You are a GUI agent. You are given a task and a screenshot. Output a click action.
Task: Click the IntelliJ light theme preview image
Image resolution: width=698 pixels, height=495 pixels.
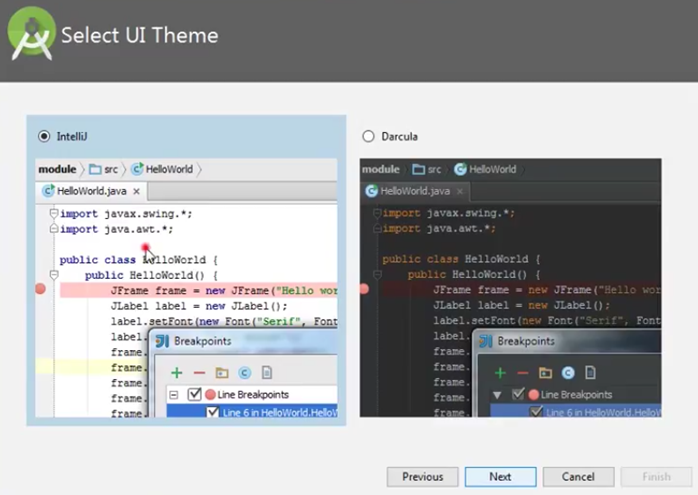point(187,288)
